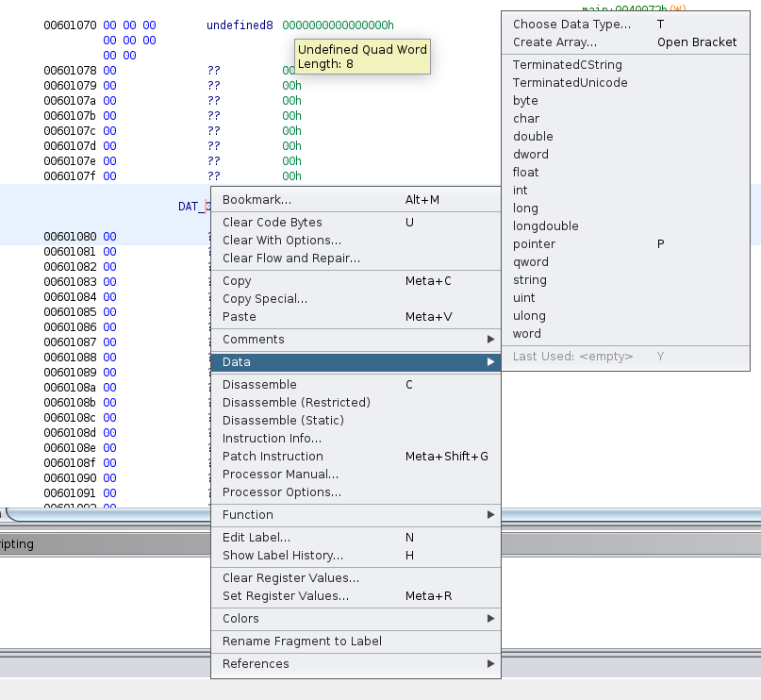This screenshot has width=761, height=700.
Task: Open Processor Options... entry
Action: click(356, 492)
